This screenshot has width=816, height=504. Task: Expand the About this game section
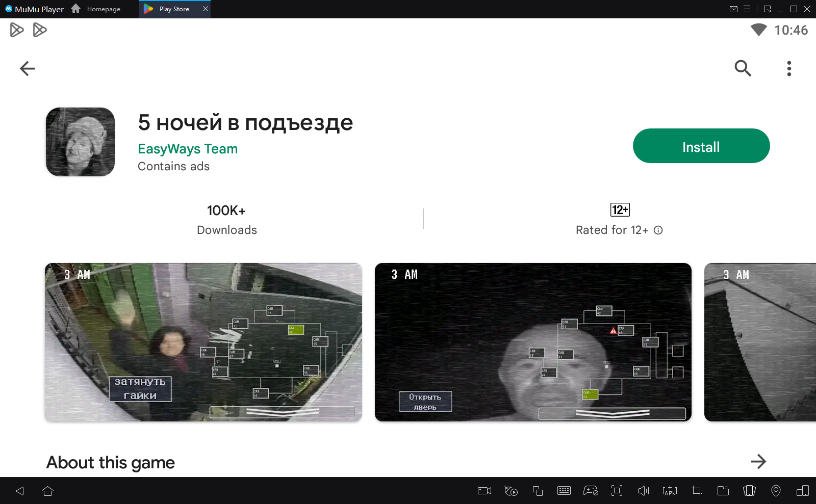pos(758,462)
